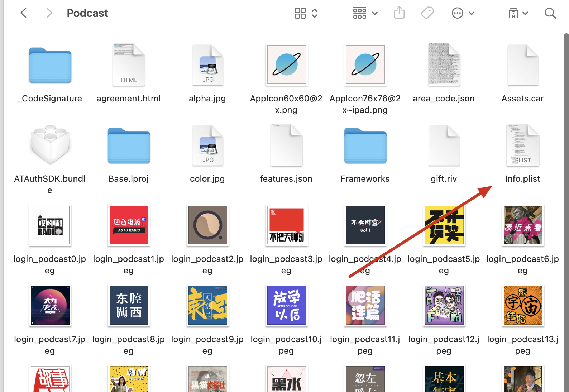
Task: Select login_podcast2.jpeg thumbnail
Action: 208,225
